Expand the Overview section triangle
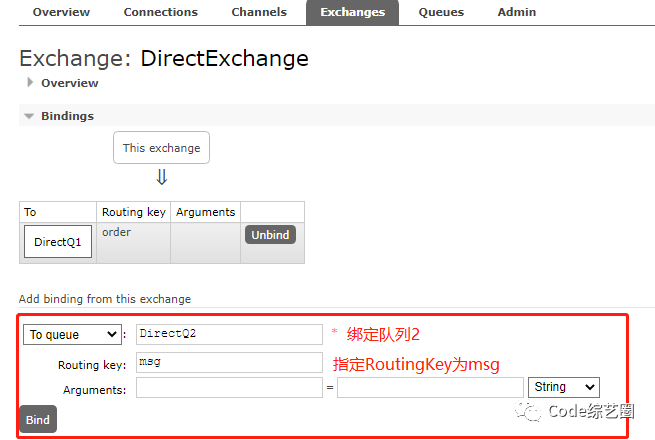Screen dimensions: 655x440 click(x=30, y=82)
